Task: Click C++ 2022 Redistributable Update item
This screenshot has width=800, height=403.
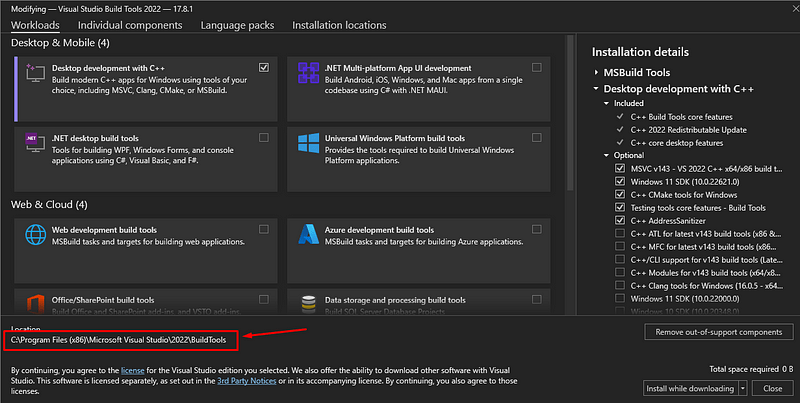Action: coord(688,130)
